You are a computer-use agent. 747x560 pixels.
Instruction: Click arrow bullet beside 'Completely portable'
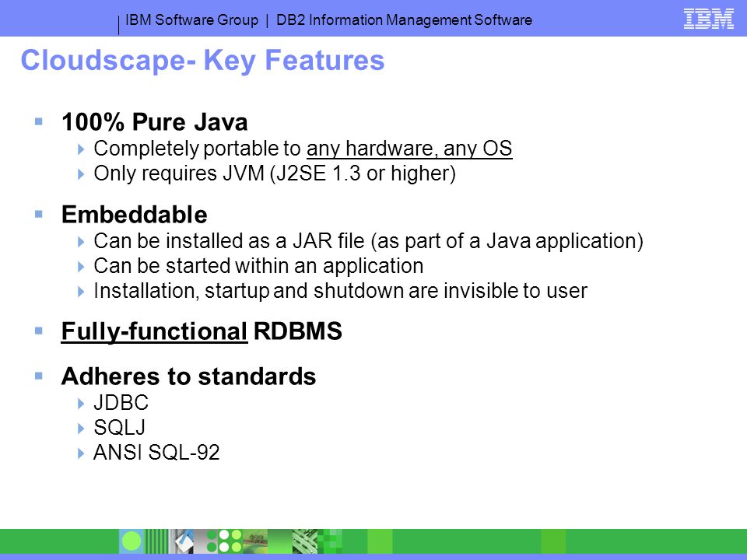(80, 149)
